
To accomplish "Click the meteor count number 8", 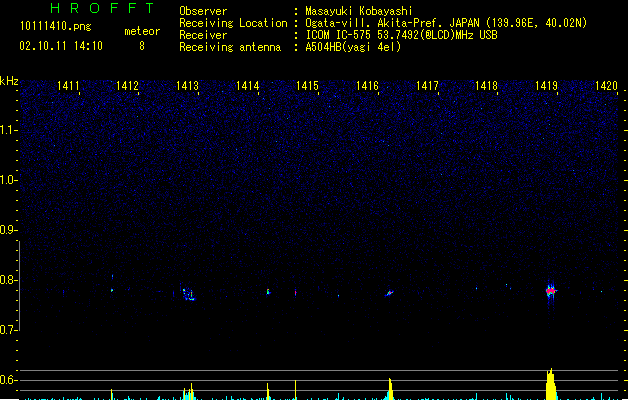I will [142, 46].
